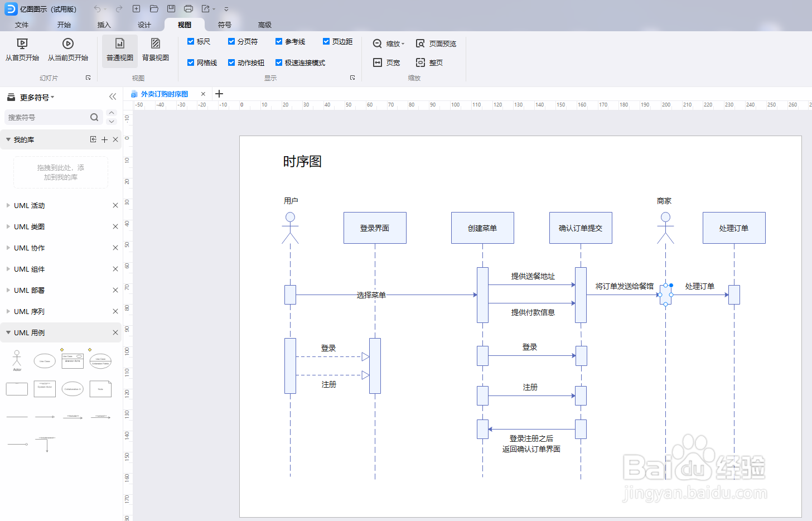The width and height of the screenshot is (812, 521).
Task: Play slideshow from current page 从当前页开始
Action: (x=67, y=51)
